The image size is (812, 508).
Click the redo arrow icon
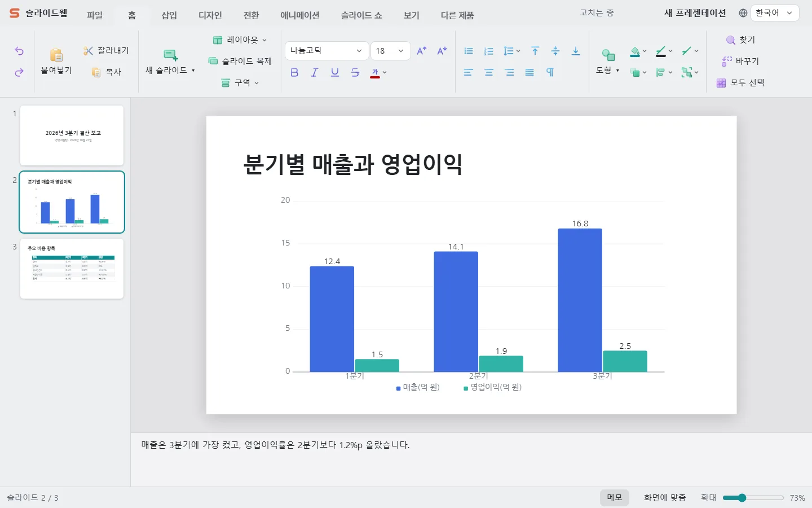tap(19, 72)
